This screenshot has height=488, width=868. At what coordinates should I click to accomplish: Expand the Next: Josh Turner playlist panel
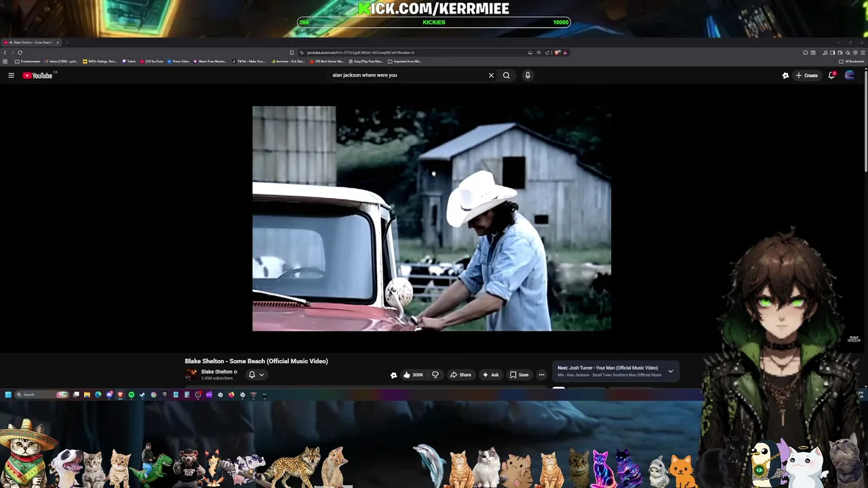coord(671,371)
